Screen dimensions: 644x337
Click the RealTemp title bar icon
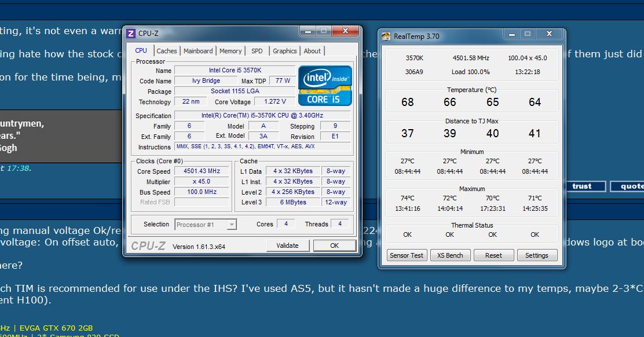pyautogui.click(x=386, y=36)
